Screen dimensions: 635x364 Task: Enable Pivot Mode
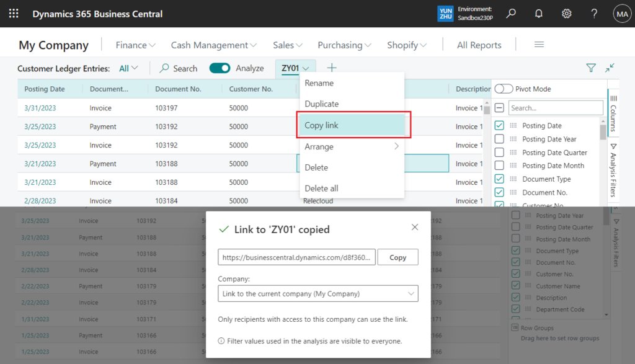(505, 89)
